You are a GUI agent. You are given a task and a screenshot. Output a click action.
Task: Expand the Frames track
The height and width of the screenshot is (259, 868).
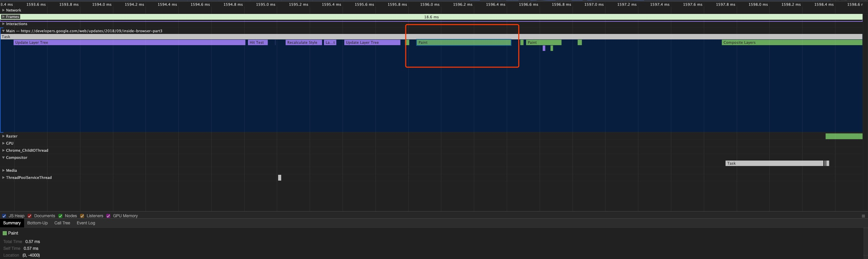pos(3,17)
